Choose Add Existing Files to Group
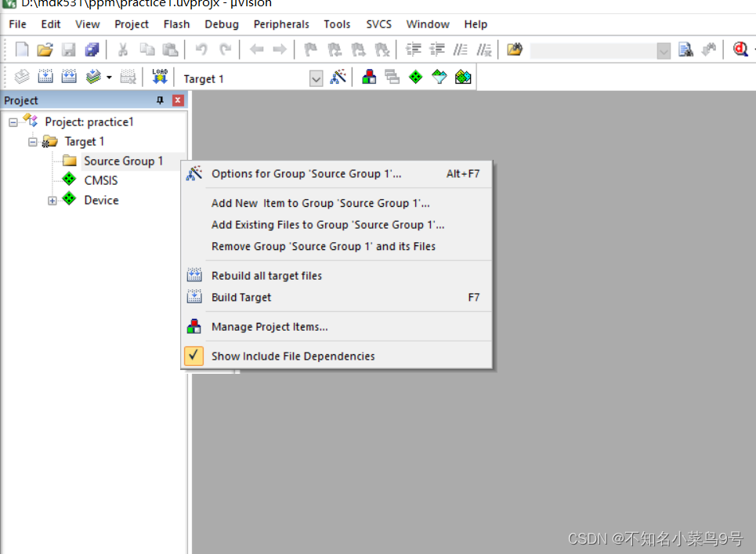 coord(337,225)
